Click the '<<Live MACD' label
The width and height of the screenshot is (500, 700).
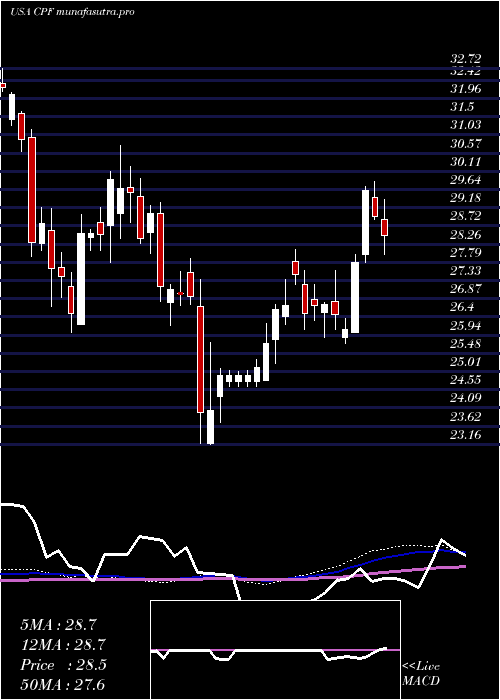[x=421, y=673]
